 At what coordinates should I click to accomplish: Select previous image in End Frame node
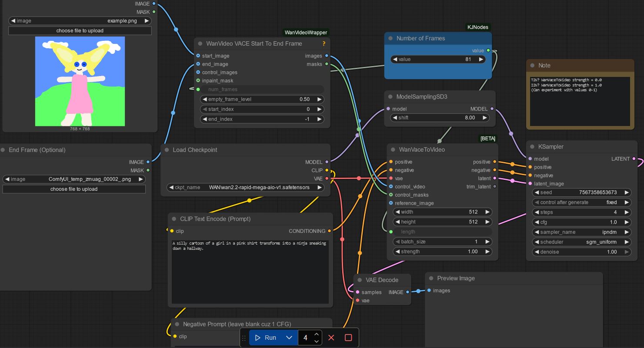click(x=7, y=179)
